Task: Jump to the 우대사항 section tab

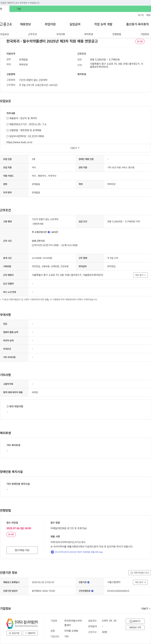Action: coord(60,34)
